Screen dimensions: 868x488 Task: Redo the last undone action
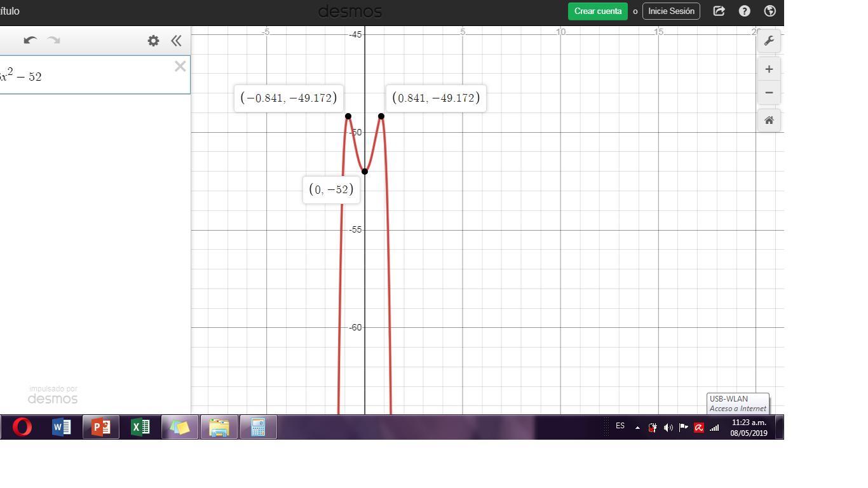click(x=54, y=41)
